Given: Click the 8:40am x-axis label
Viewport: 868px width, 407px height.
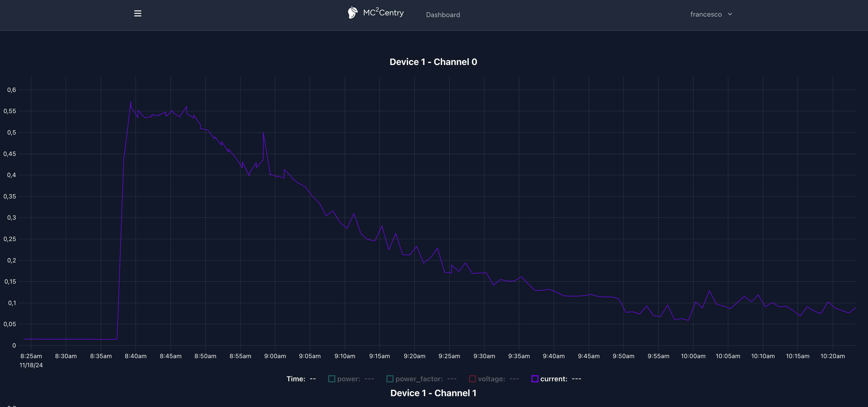Looking at the screenshot, I should click(x=135, y=356).
